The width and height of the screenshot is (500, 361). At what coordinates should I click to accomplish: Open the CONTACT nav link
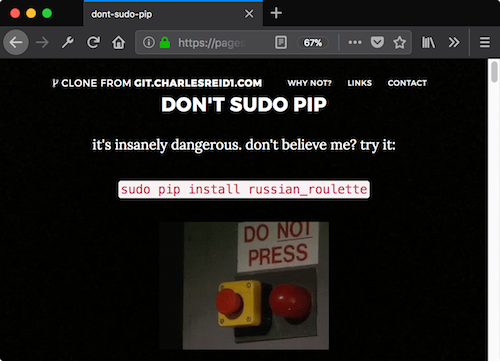(x=407, y=83)
